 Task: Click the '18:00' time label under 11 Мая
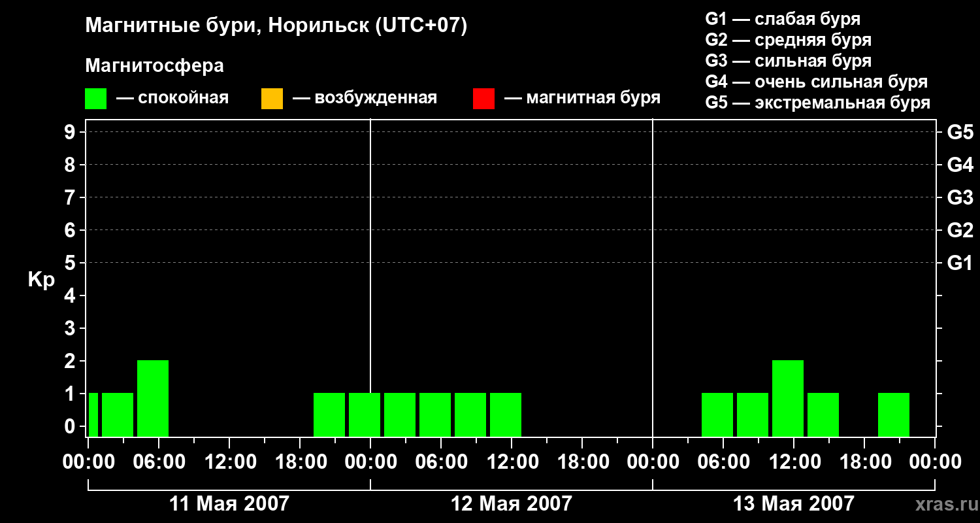coord(300,462)
